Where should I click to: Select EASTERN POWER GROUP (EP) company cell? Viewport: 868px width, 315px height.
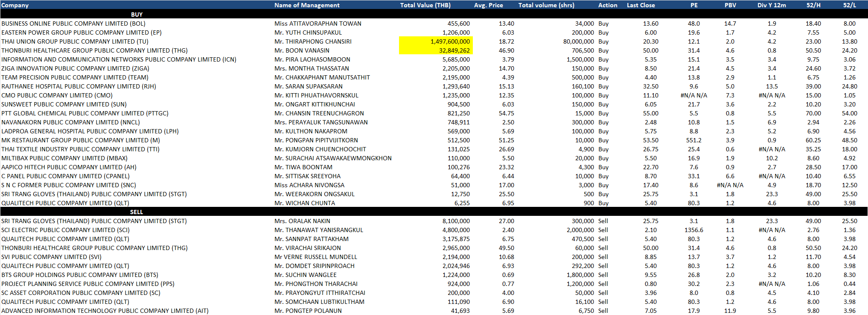[x=82, y=32]
